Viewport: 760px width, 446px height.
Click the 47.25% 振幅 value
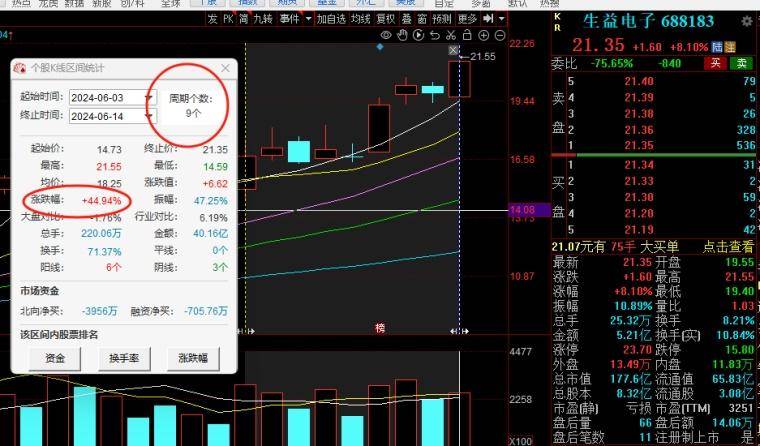(210, 200)
